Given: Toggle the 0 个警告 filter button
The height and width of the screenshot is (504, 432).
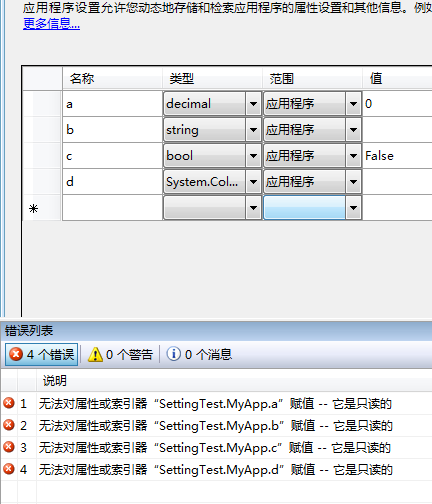Looking at the screenshot, I should pyautogui.click(x=120, y=354).
